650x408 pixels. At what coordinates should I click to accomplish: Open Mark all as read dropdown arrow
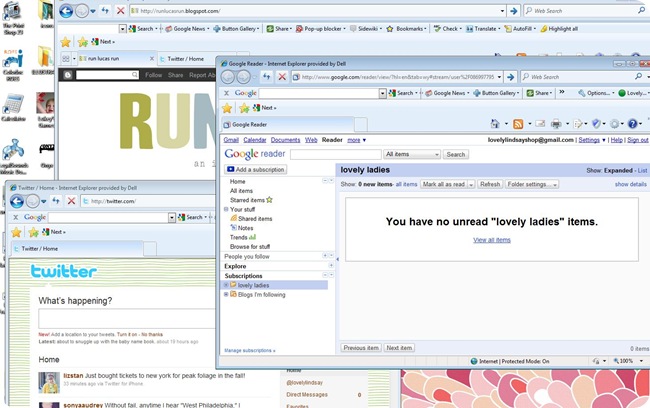point(471,185)
